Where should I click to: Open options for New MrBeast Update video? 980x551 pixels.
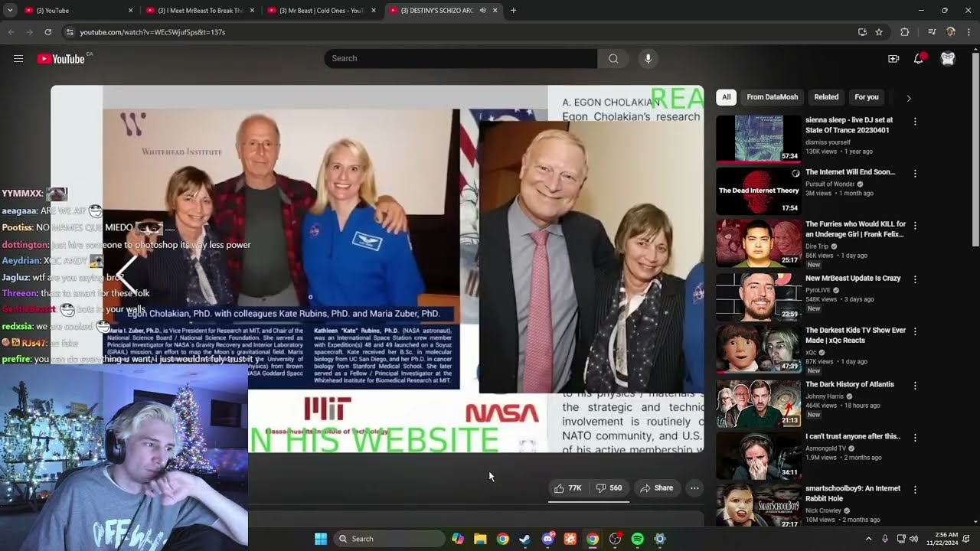click(915, 279)
